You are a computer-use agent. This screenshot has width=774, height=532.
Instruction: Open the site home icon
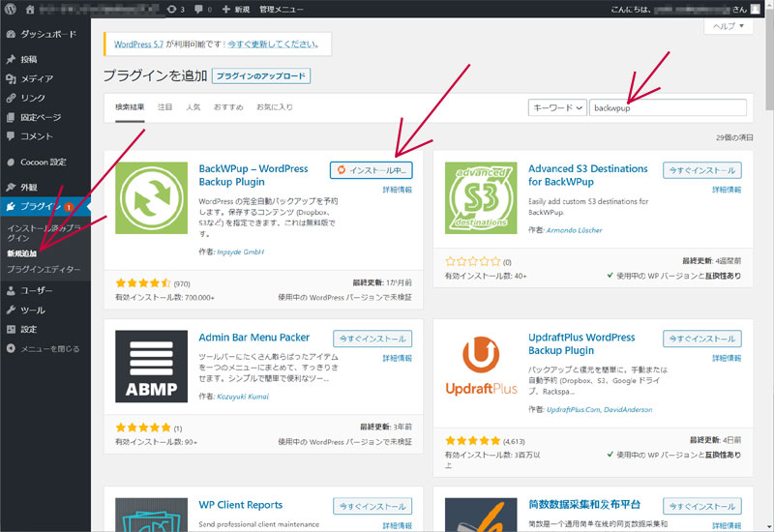pyautogui.click(x=30, y=9)
